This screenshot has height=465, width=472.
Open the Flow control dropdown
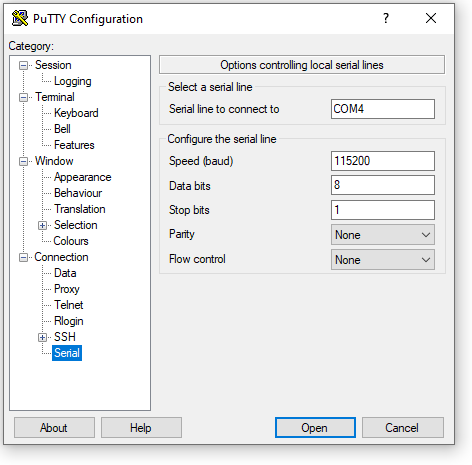click(383, 260)
